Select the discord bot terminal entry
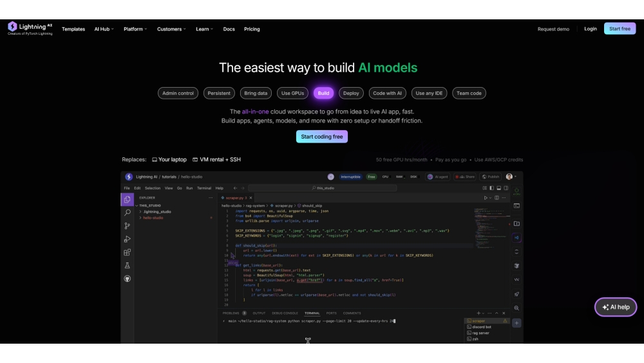644x363 pixels. (481, 327)
